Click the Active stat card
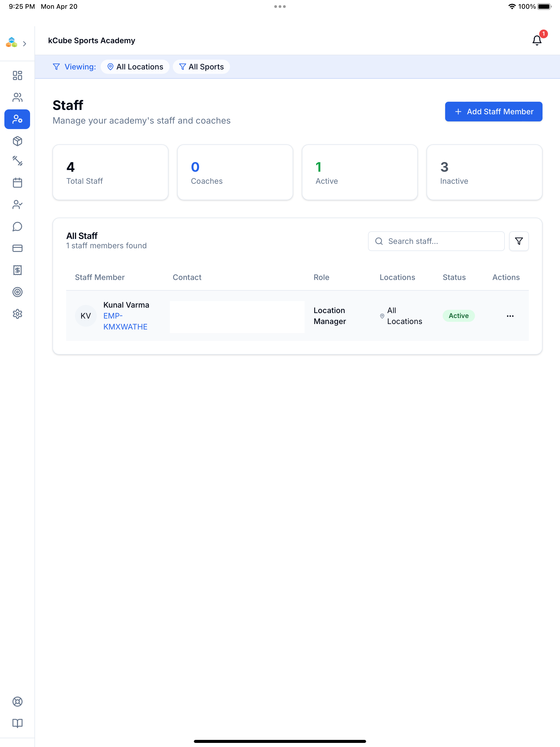 [x=360, y=172]
